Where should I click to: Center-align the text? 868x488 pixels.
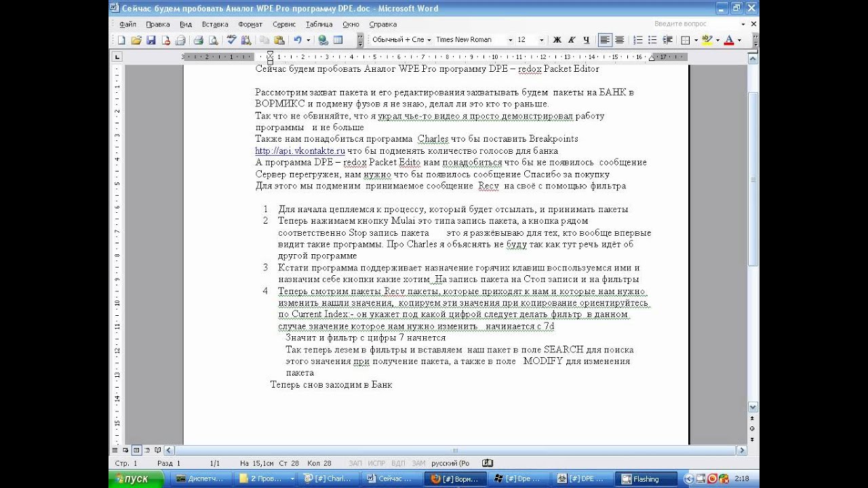click(619, 40)
